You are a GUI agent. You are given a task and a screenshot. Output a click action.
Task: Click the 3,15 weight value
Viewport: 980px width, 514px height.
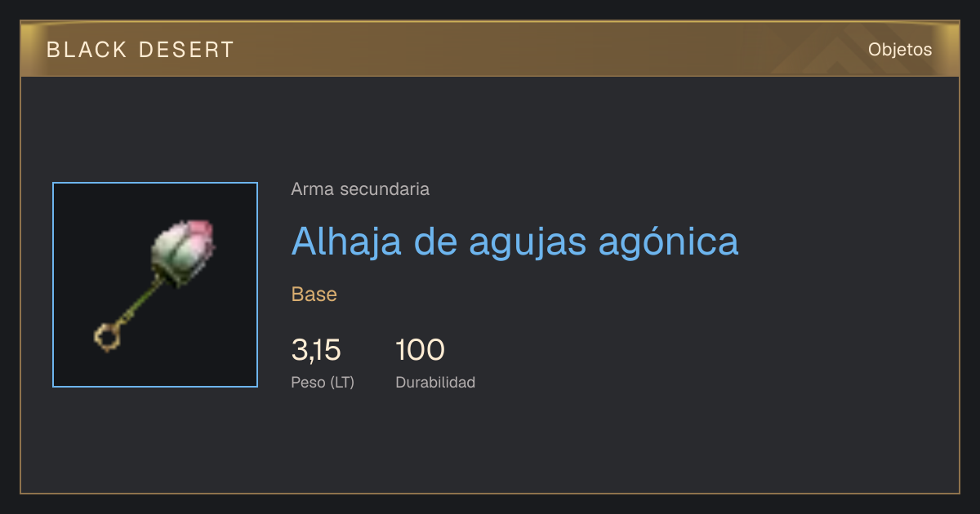[316, 350]
